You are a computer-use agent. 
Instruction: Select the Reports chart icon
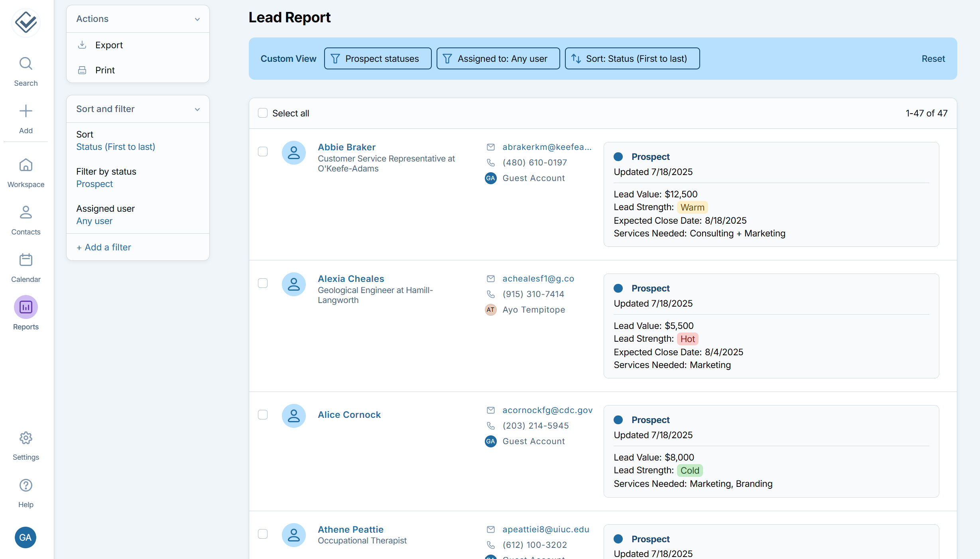tap(26, 307)
